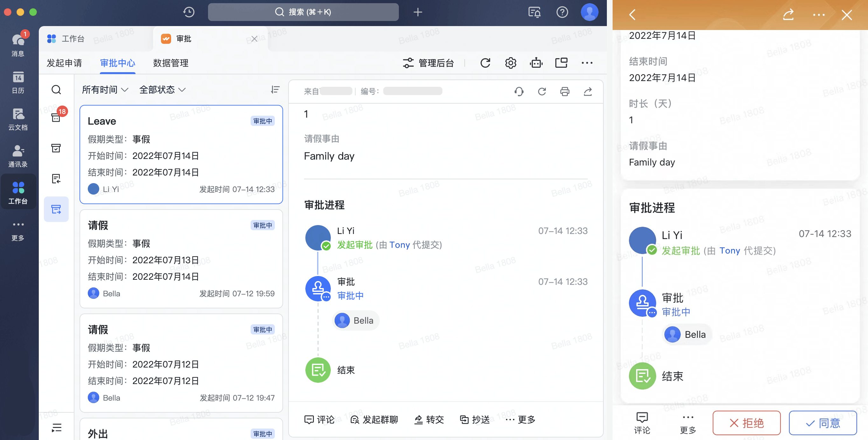Open the settings gear in approval toolbar
This screenshot has width=868, height=440.
point(510,63)
